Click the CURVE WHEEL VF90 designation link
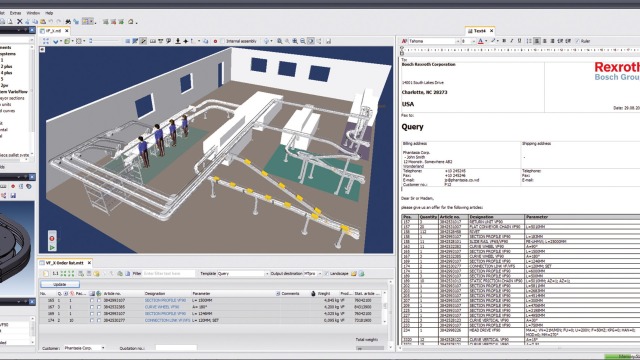The image size is (640, 360). (x=162, y=307)
